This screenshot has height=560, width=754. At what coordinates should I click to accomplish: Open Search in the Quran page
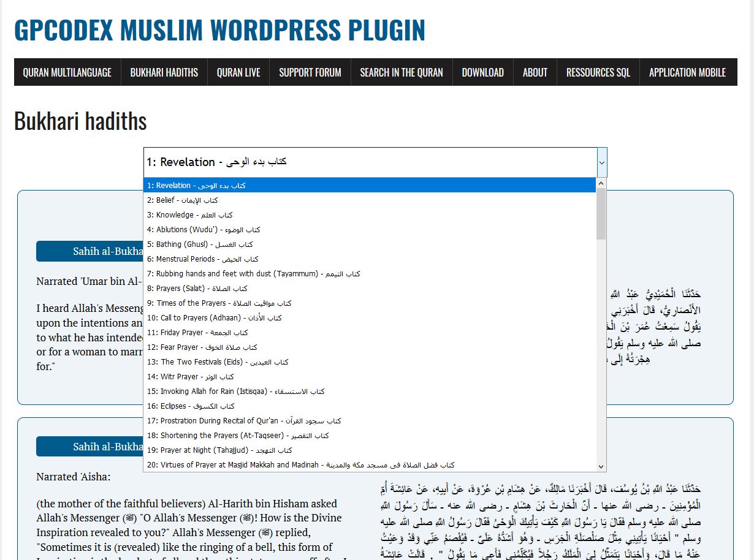tap(402, 72)
